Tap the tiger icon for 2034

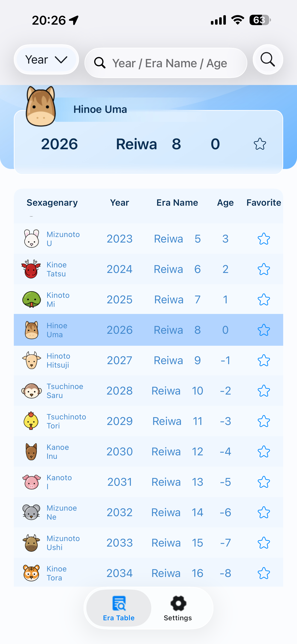pyautogui.click(x=31, y=573)
